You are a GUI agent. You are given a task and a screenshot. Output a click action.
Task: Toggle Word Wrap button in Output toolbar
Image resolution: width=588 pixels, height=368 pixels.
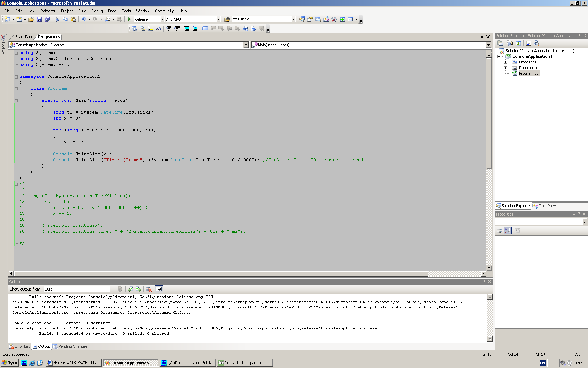(x=159, y=289)
